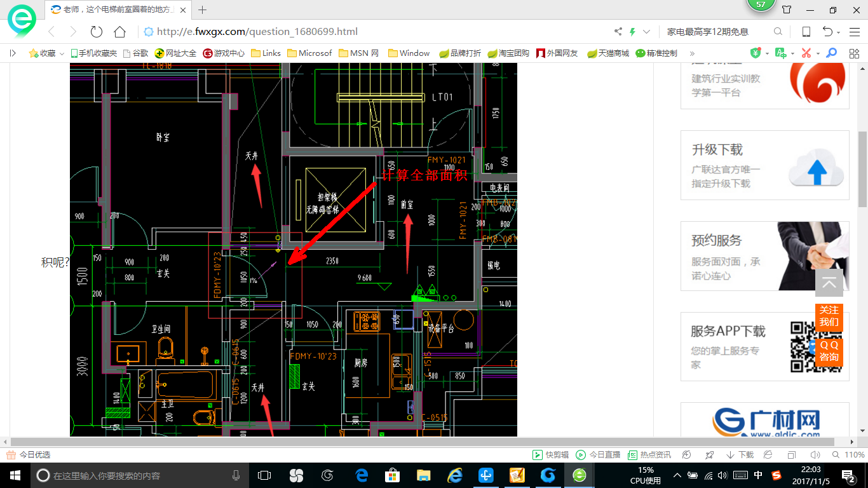Open the skin shirt icon in title bar
Viewport: 868px width, 488px height.
(x=787, y=10)
